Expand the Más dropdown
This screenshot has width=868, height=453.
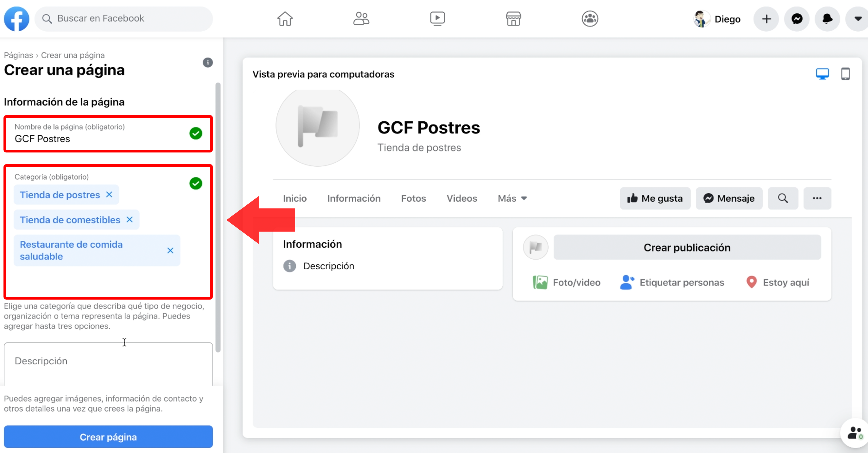pyautogui.click(x=512, y=198)
